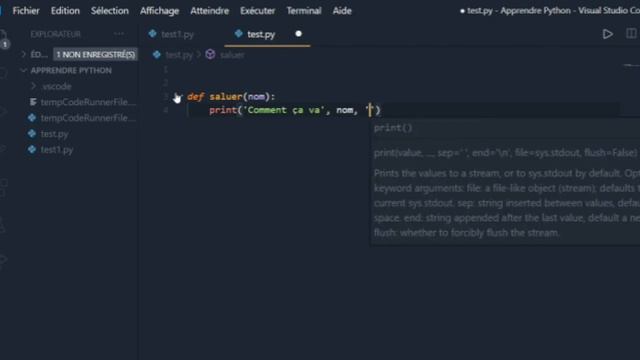Click the EXPLORATEUR panel title
The height and width of the screenshot is (360, 640).
[x=56, y=34]
